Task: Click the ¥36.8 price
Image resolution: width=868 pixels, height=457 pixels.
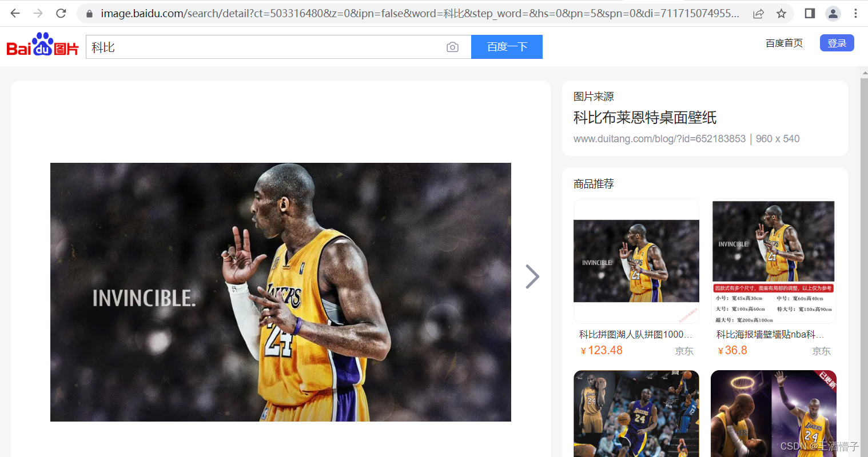Action: click(x=732, y=350)
